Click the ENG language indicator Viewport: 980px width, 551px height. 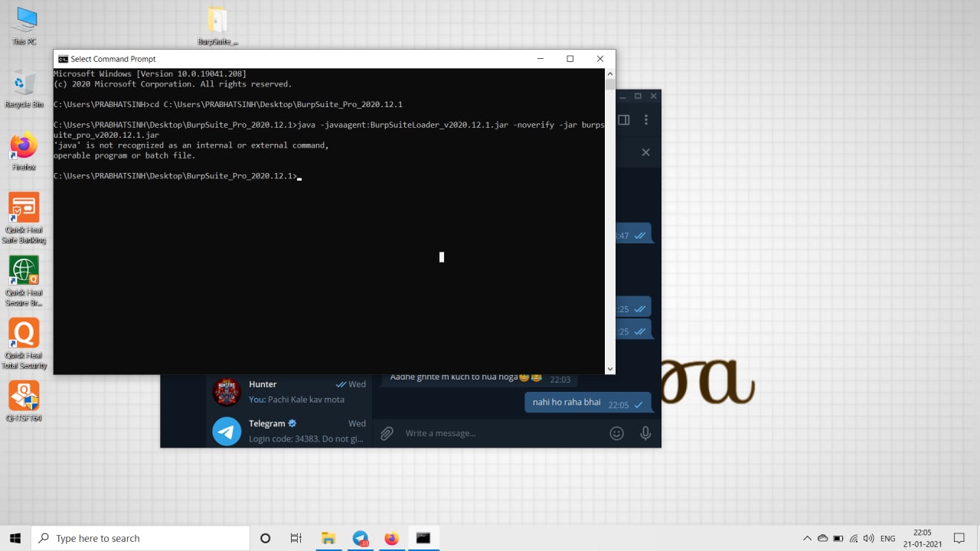888,539
